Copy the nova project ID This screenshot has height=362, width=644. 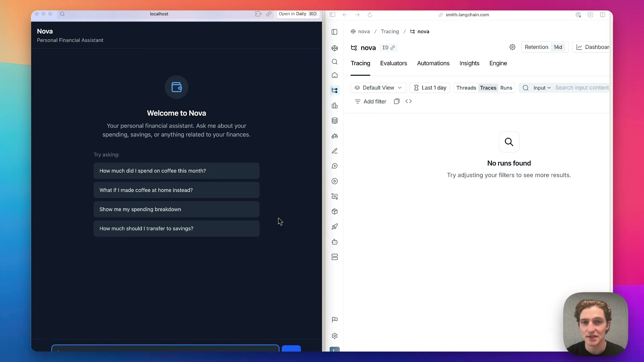click(x=388, y=48)
